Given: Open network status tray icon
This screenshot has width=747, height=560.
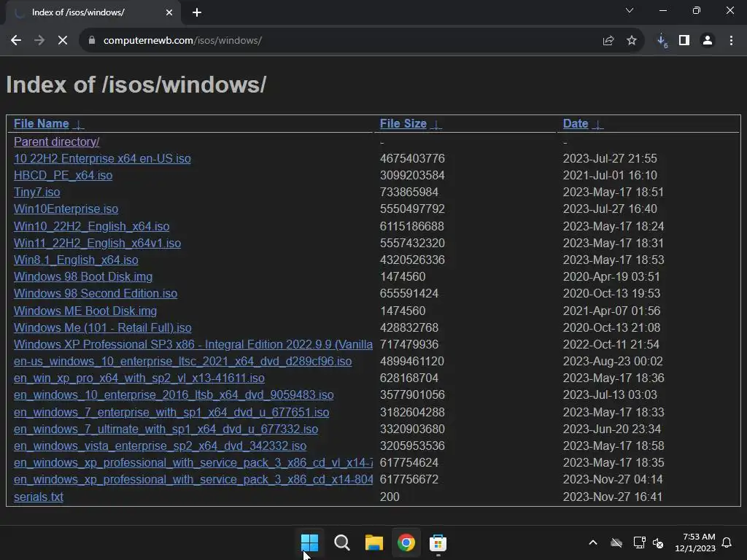Looking at the screenshot, I should [x=639, y=542].
